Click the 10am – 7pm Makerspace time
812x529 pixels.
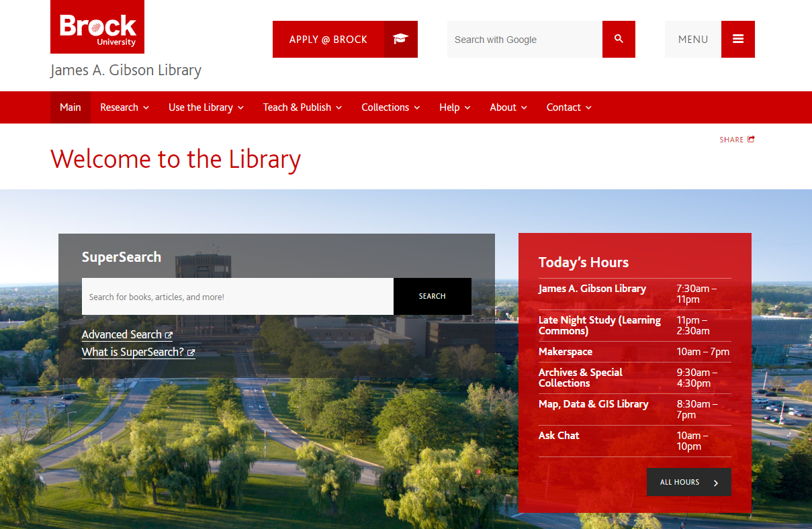(703, 352)
